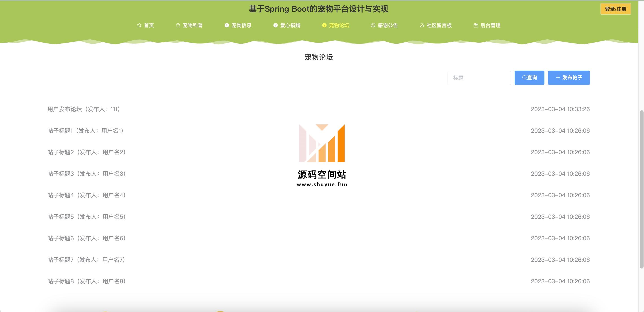Go to 宠物科普 in the navigation
The width and height of the screenshot is (644, 312).
(189, 25)
